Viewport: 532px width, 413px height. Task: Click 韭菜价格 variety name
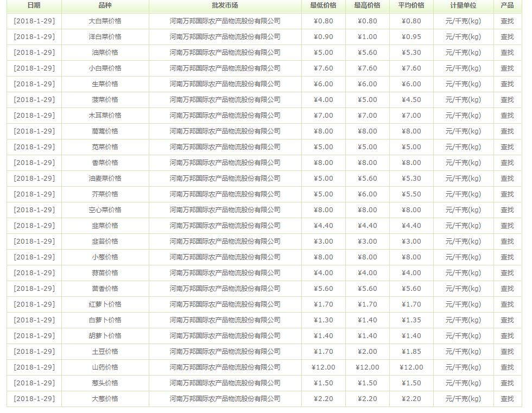click(x=105, y=226)
